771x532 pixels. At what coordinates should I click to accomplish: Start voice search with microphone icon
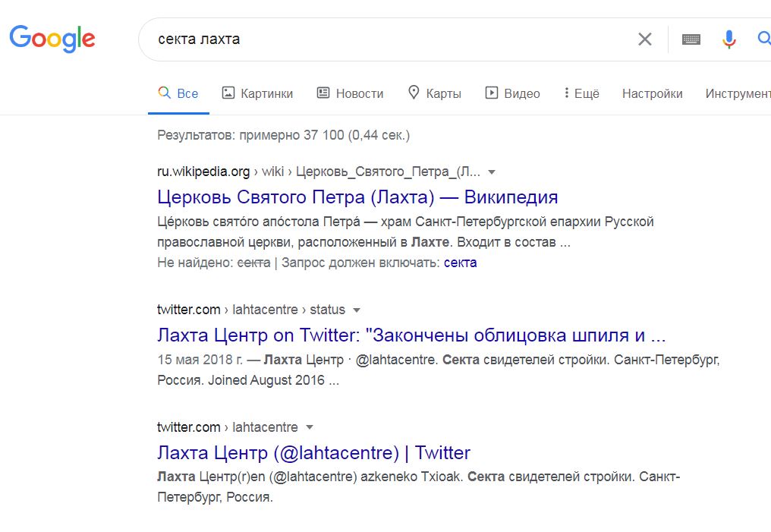(x=729, y=39)
